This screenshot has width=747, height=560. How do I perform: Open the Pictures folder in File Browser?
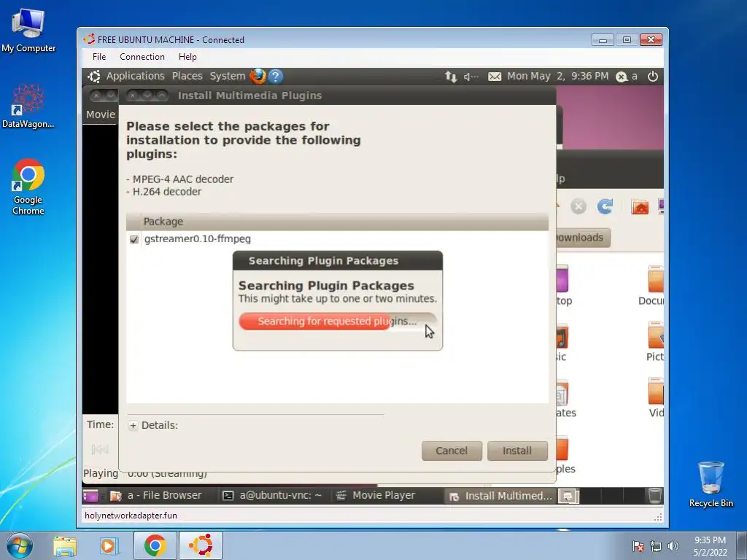[x=656, y=341]
